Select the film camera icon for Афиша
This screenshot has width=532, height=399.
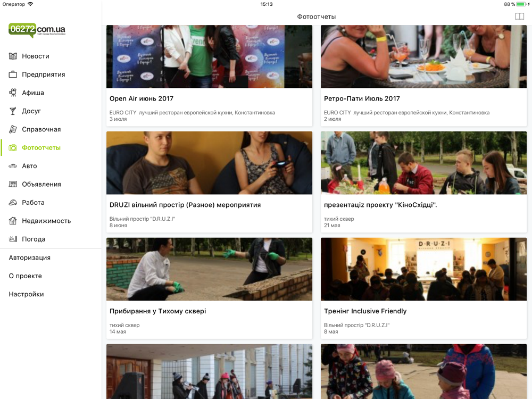coord(13,93)
